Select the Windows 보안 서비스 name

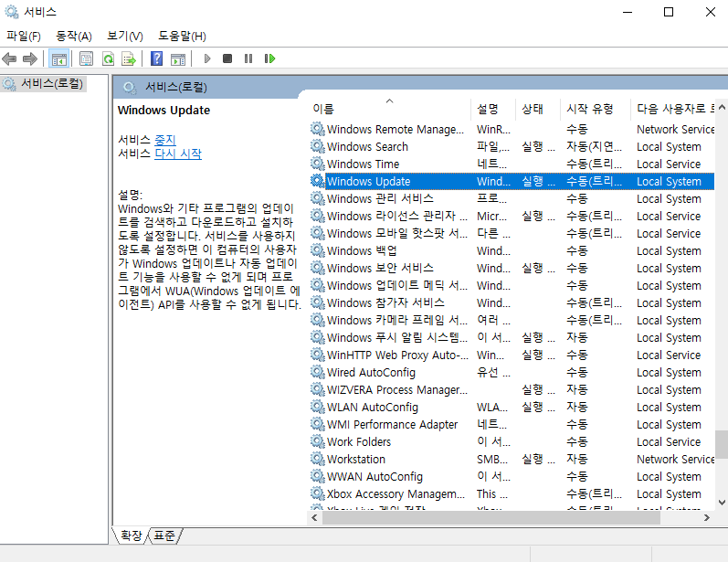380,268
